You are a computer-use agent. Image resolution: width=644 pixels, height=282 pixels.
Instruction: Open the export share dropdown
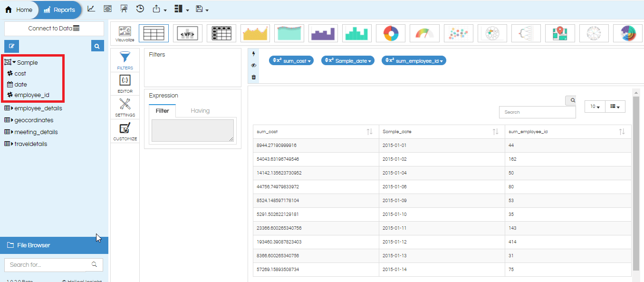point(160,9)
